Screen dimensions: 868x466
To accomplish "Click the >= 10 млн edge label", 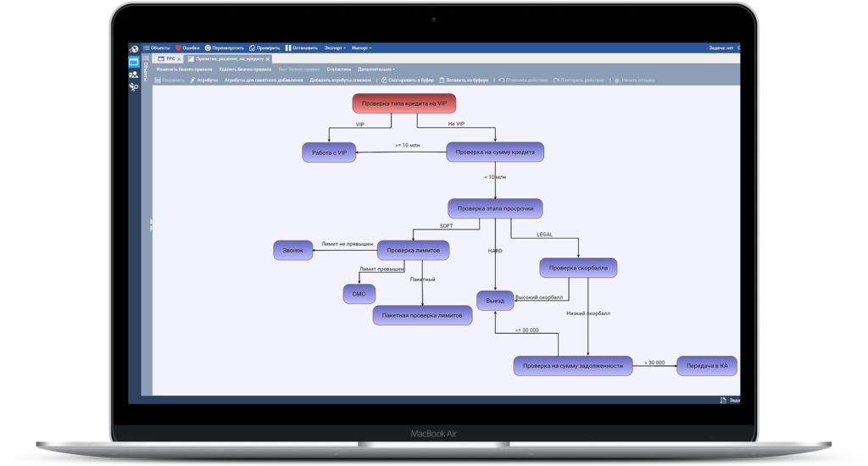I will click(x=408, y=145).
